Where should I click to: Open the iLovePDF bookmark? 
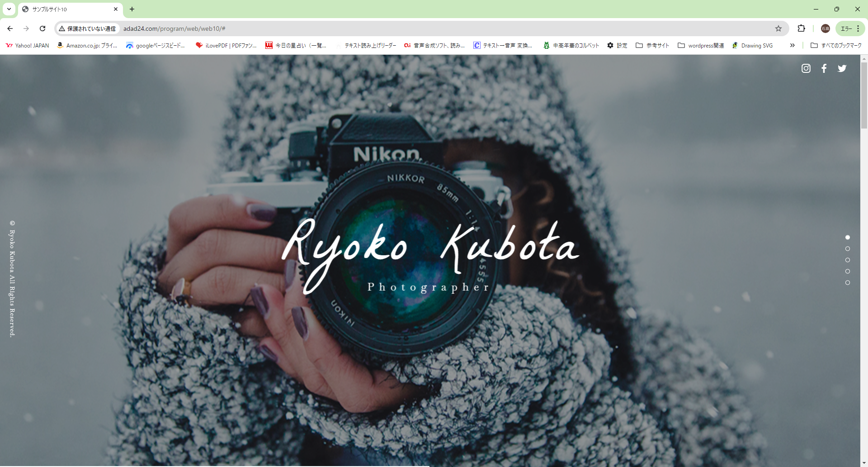pos(226,45)
